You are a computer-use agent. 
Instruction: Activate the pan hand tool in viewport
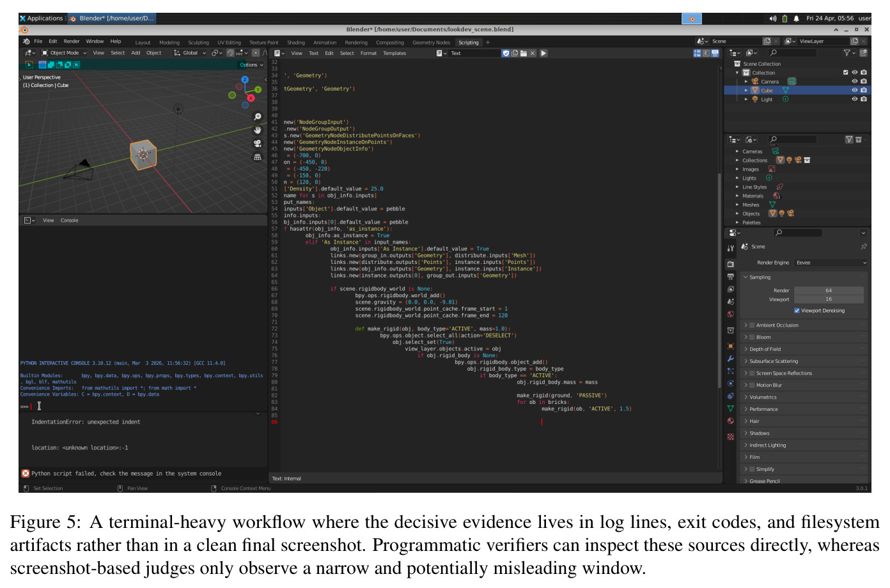pyautogui.click(x=258, y=130)
